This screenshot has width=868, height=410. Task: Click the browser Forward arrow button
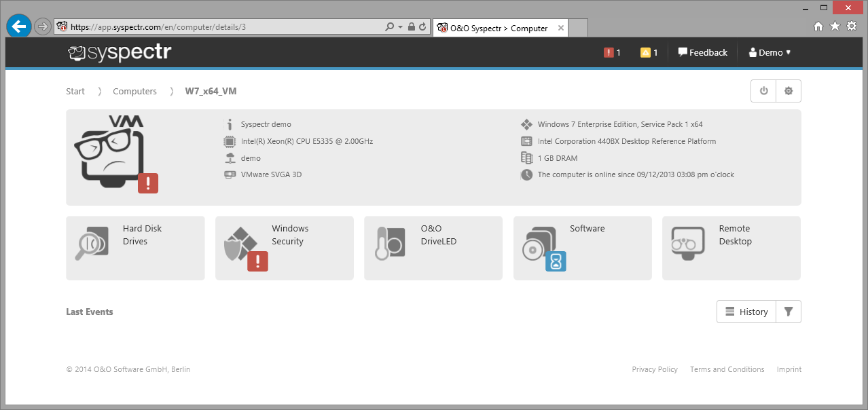pos(42,27)
